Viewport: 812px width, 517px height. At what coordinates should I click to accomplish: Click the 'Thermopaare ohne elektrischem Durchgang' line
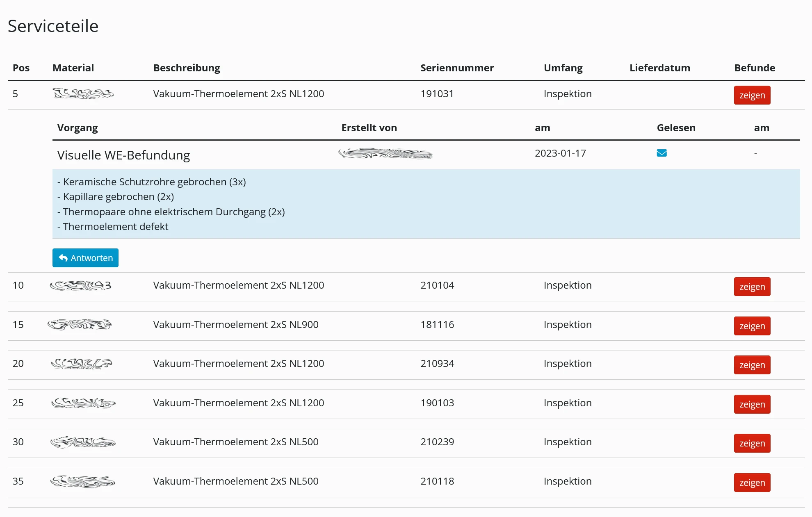[x=171, y=212]
